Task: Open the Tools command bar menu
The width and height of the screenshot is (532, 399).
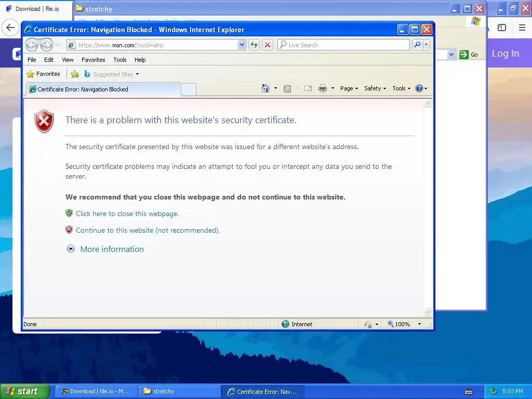Action: [x=402, y=88]
